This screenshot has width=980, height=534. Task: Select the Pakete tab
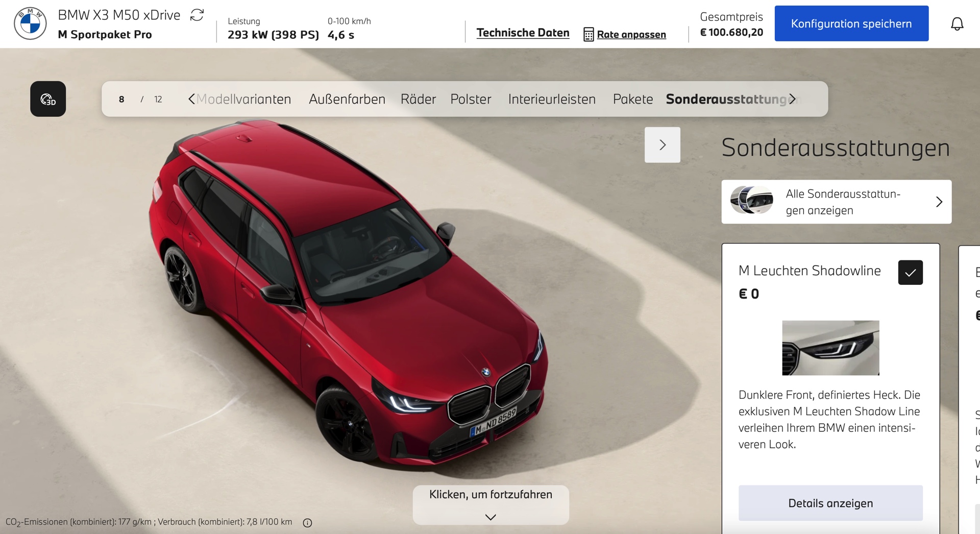[632, 99]
